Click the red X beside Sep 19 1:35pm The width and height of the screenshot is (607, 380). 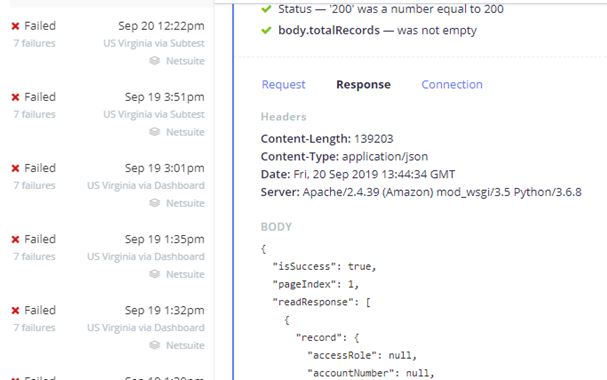[15, 240]
